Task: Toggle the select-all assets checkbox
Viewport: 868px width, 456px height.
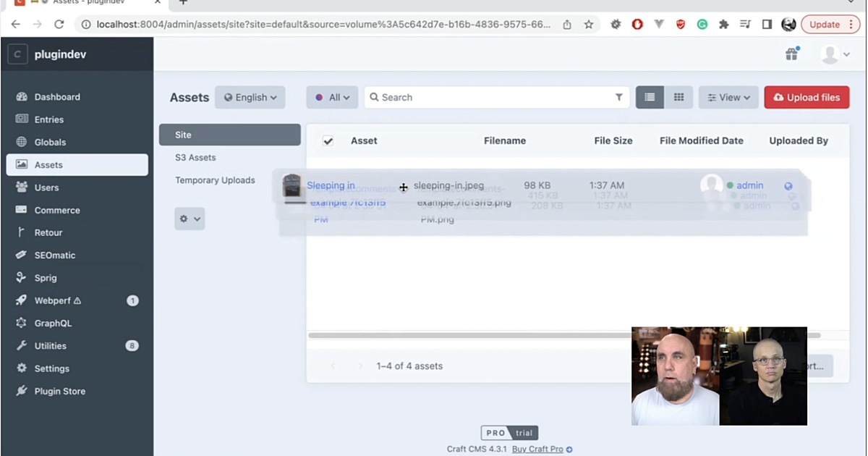Action: [x=328, y=141]
